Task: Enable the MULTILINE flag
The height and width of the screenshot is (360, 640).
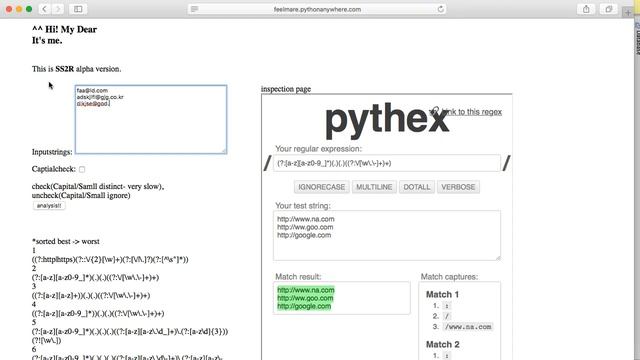Action: click(x=374, y=187)
